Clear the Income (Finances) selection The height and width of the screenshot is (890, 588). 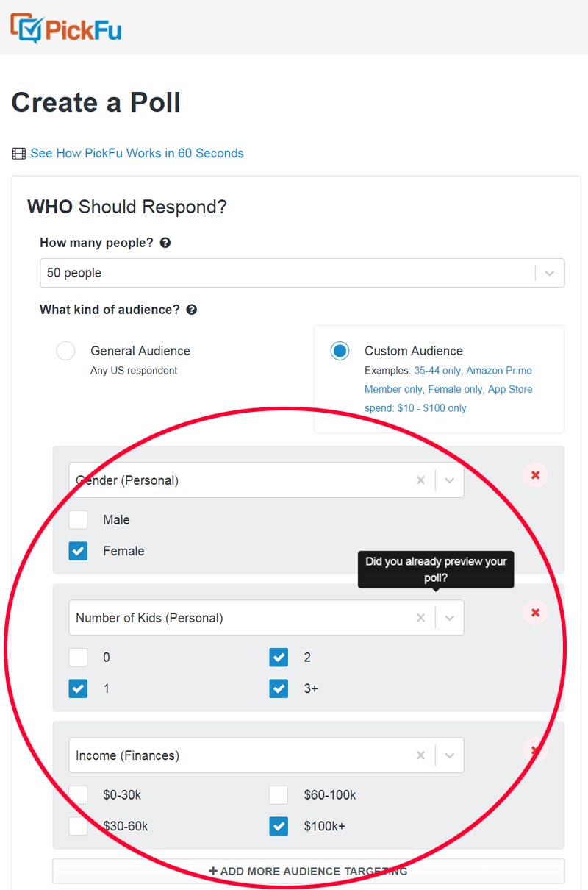420,755
